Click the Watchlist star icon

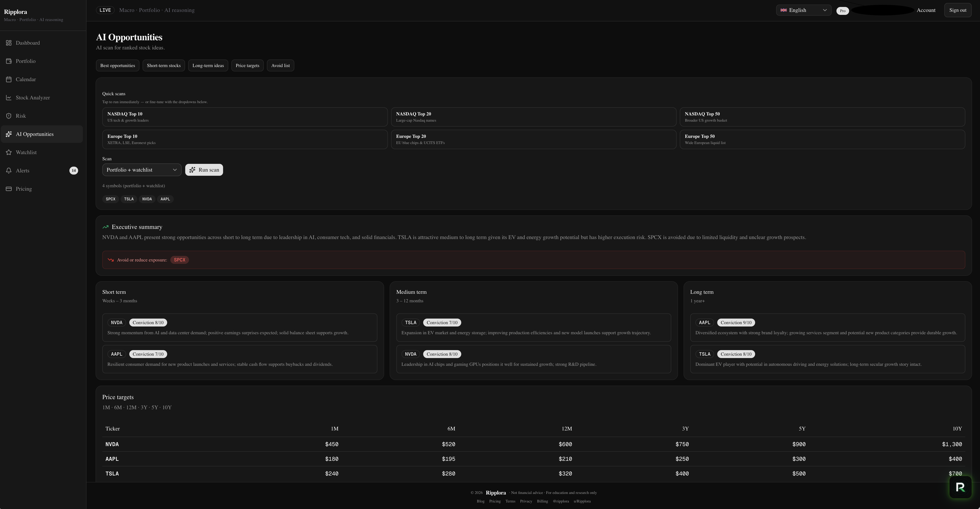pos(9,152)
